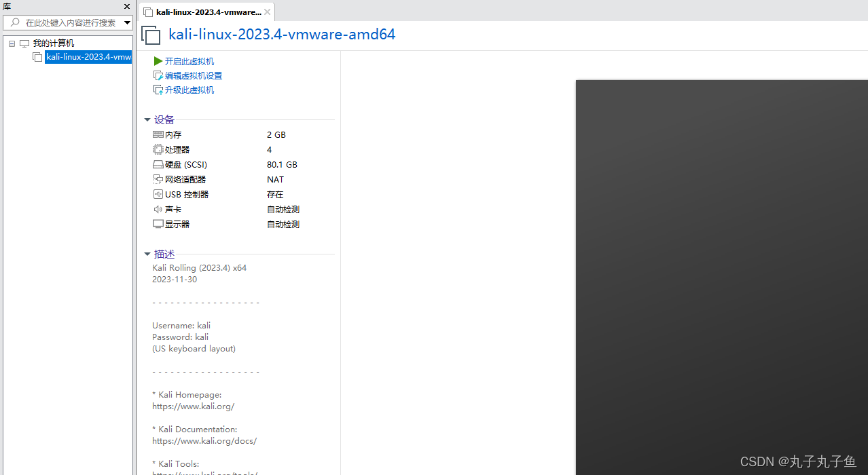Select 网络适配器 device label
868x475 pixels.
coord(185,180)
